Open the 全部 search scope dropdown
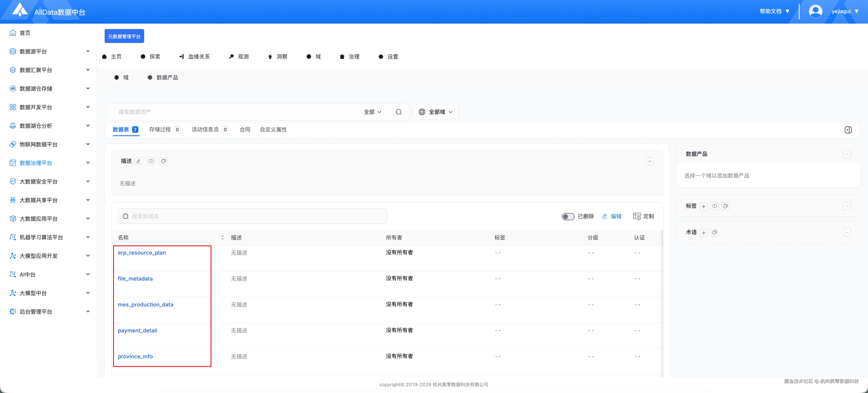Viewport: 868px width, 393px height. click(372, 112)
